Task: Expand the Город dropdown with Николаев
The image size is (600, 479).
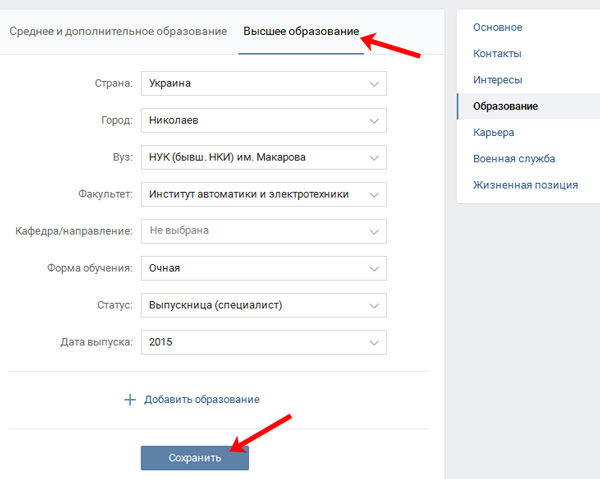Action: click(x=263, y=121)
